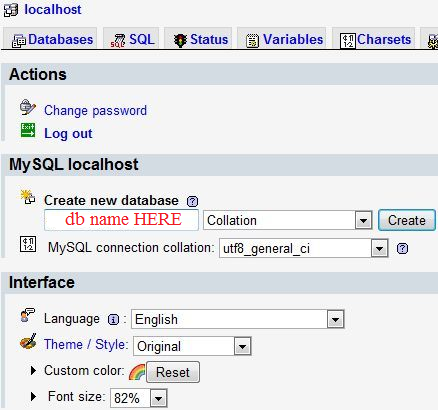Click the Databases tab icon
The height and width of the screenshot is (410, 438).
tap(19, 41)
